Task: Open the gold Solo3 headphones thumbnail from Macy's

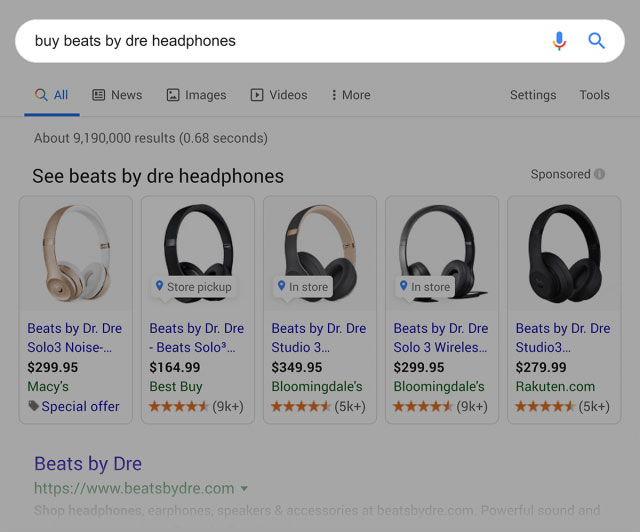Action: [x=76, y=253]
